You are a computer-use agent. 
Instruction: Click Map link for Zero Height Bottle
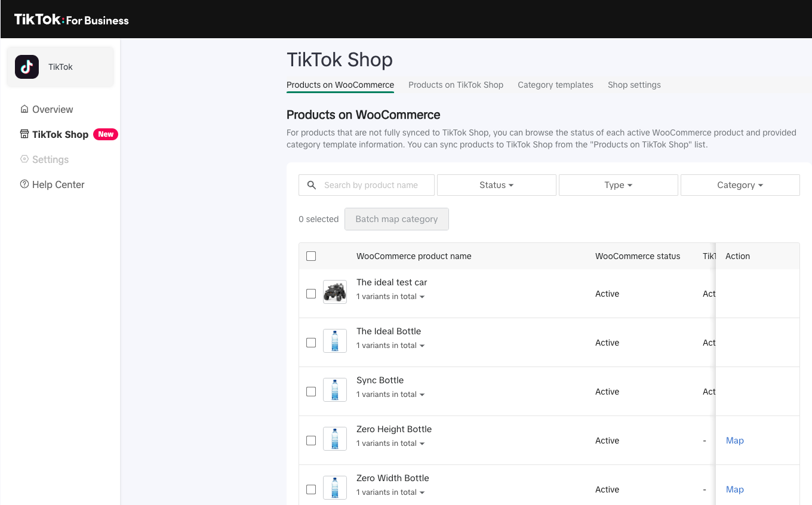[734, 441]
